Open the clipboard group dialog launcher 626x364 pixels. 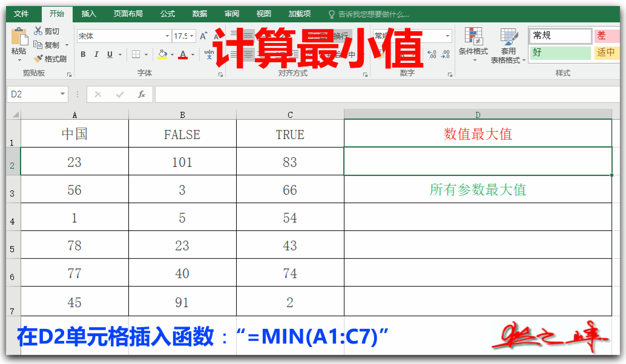click(x=69, y=74)
